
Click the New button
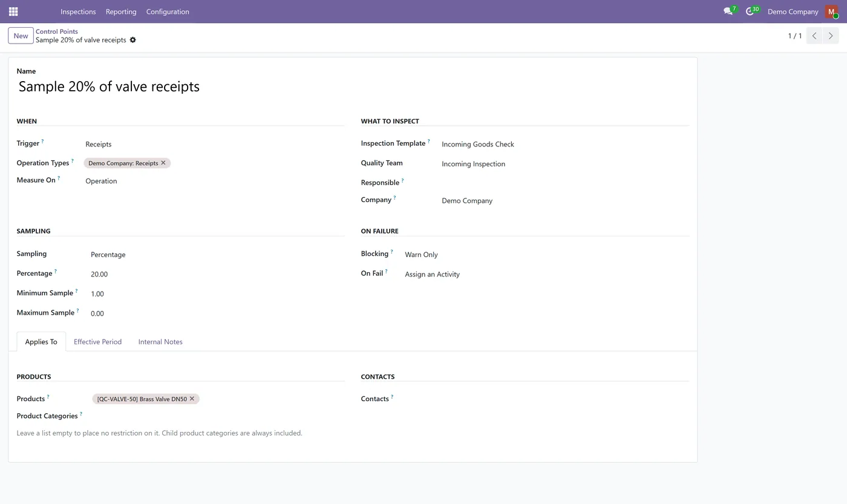[x=21, y=36]
